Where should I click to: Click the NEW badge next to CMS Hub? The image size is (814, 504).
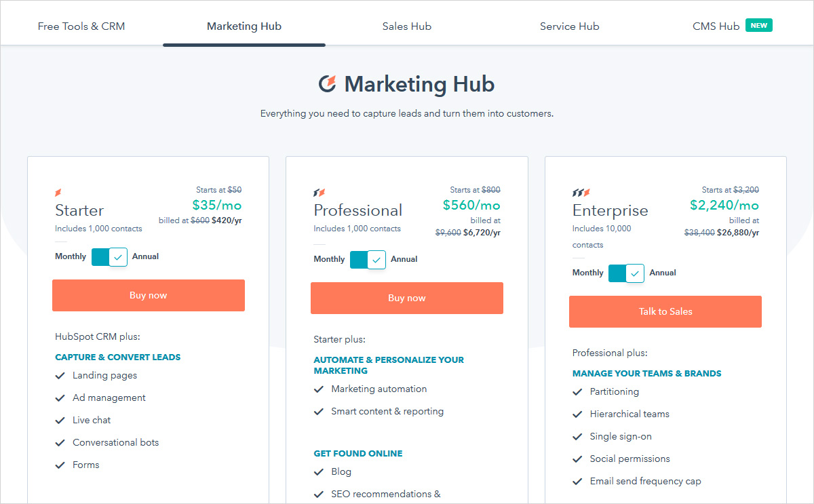[x=758, y=26]
